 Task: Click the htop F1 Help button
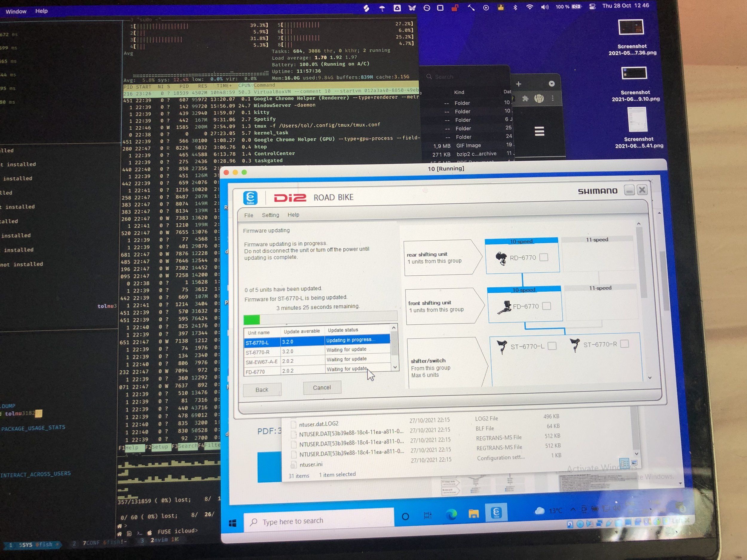coord(131,448)
